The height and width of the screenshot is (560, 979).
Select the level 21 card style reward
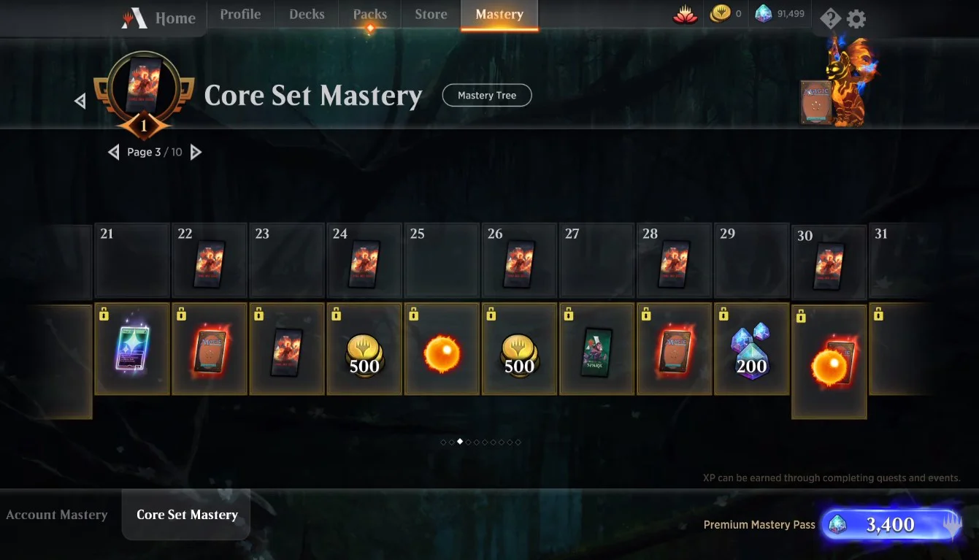131,349
